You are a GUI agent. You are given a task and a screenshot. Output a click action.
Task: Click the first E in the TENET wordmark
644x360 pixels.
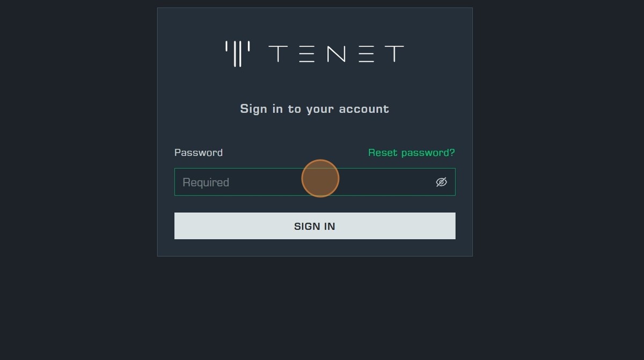(306, 54)
